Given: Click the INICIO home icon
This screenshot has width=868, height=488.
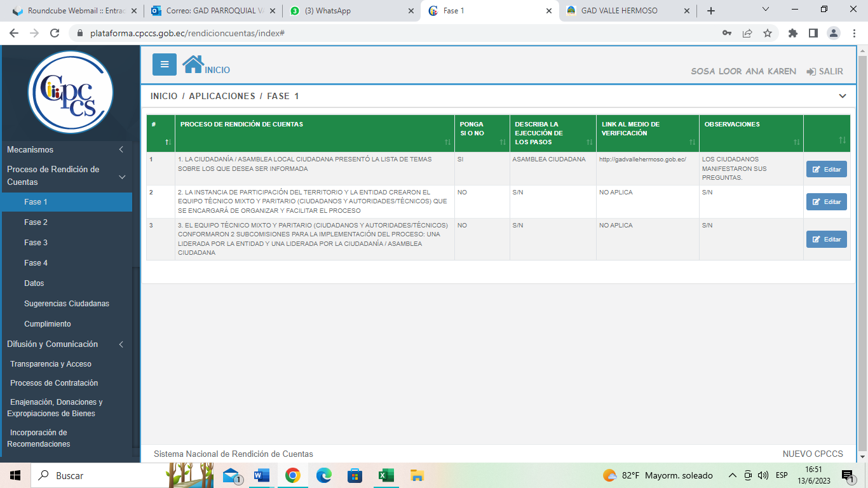Looking at the screenshot, I should tap(193, 64).
